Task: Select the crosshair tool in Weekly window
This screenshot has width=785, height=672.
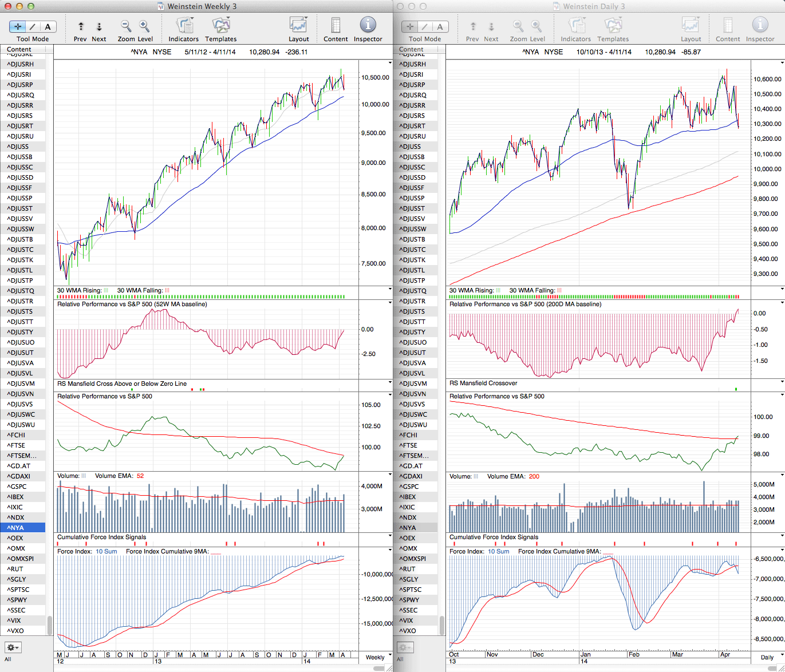Action: [18, 26]
